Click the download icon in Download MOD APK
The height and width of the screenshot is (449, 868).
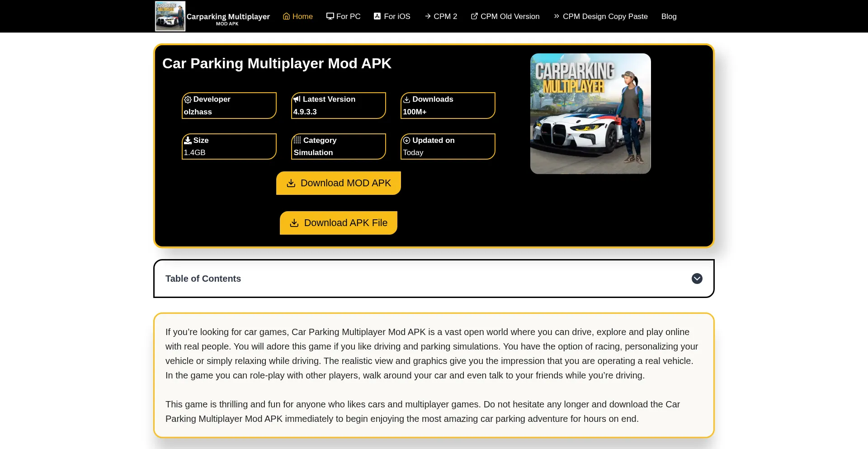(x=291, y=183)
